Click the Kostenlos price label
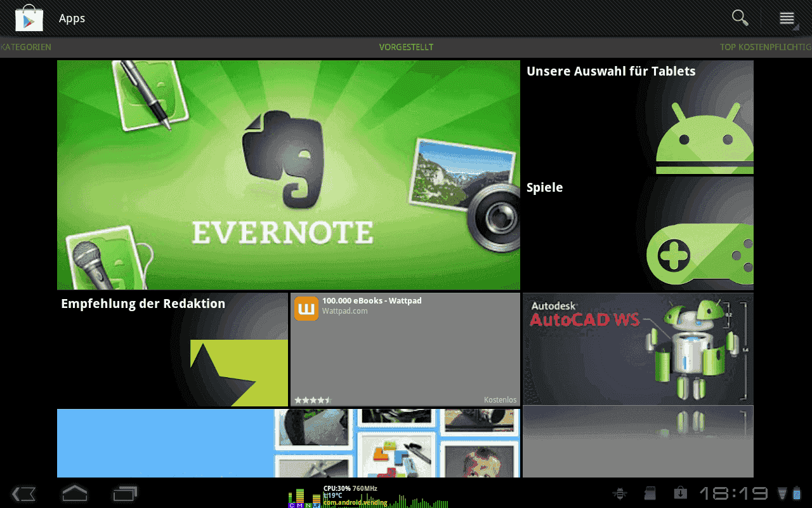 click(x=500, y=400)
